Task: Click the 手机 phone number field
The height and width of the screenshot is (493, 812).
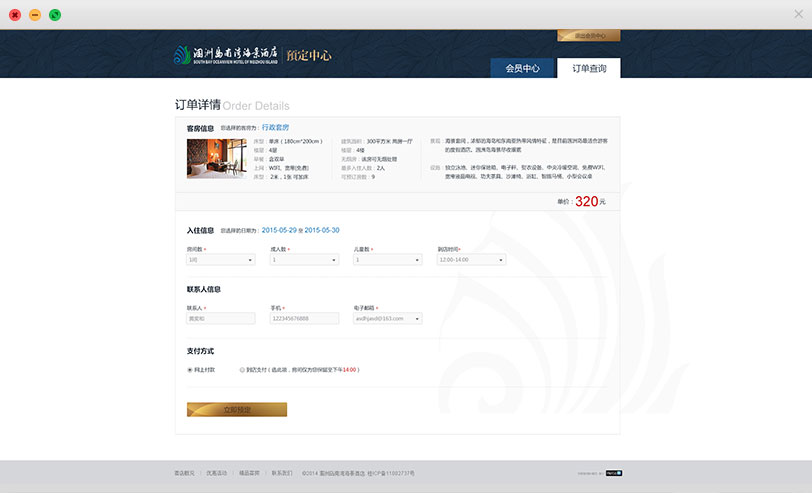Action: click(304, 318)
